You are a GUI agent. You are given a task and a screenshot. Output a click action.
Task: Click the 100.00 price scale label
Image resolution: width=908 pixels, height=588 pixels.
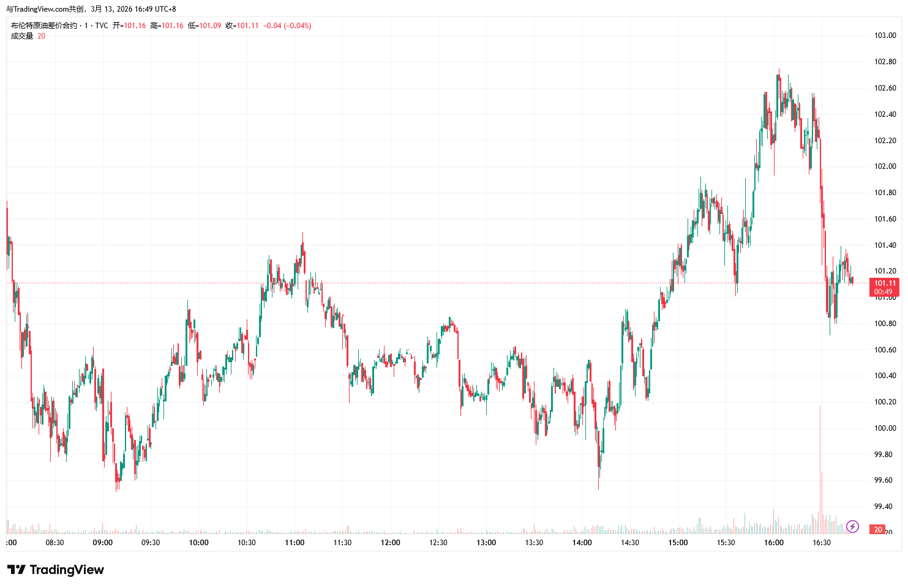click(x=885, y=428)
